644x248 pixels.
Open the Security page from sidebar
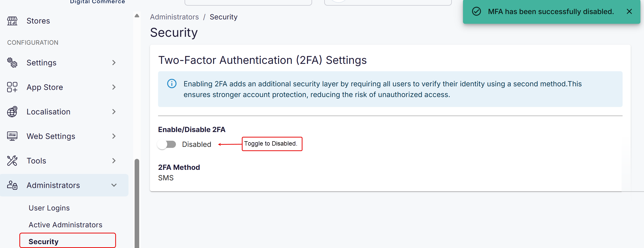(x=43, y=241)
